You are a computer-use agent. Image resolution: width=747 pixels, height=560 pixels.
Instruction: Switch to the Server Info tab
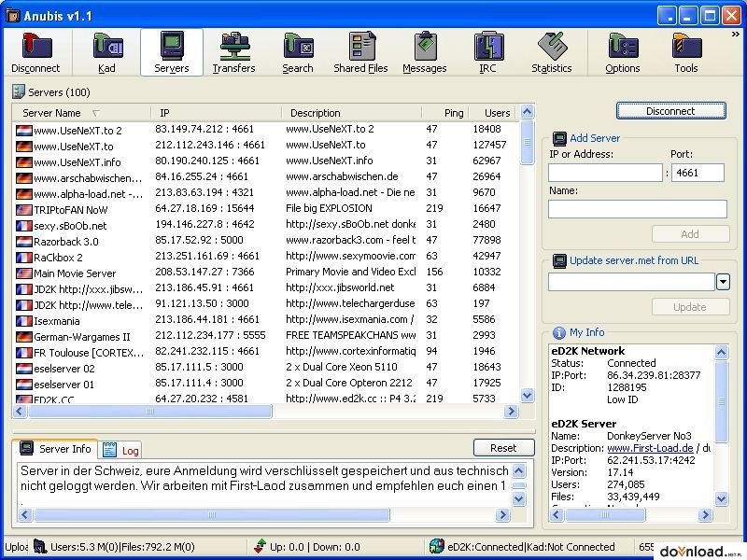click(55, 449)
